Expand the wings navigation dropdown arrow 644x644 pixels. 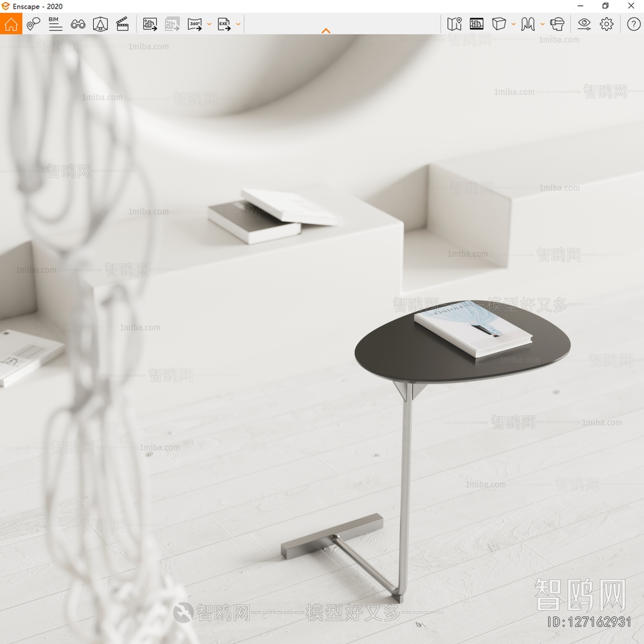(x=542, y=24)
